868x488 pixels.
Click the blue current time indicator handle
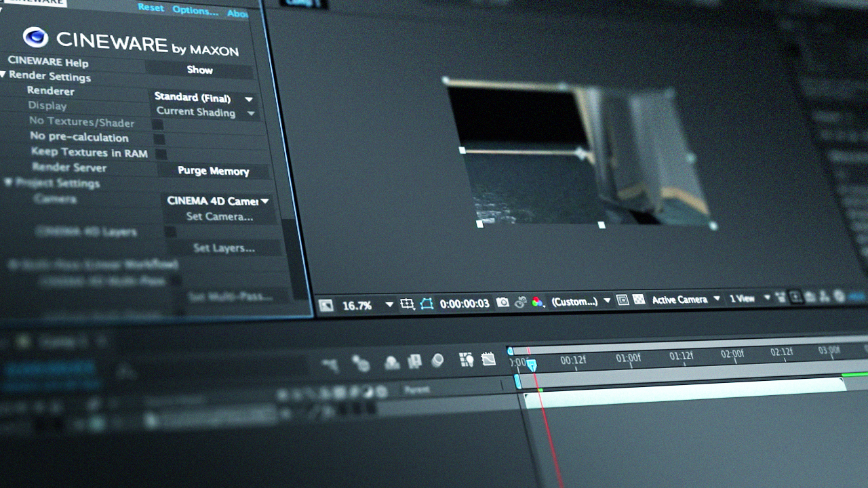coord(532,365)
